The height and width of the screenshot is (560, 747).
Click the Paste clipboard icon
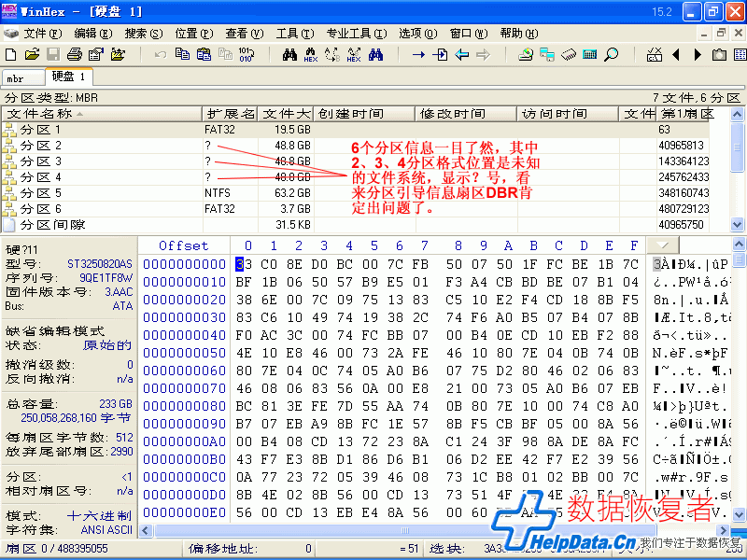click(x=204, y=54)
